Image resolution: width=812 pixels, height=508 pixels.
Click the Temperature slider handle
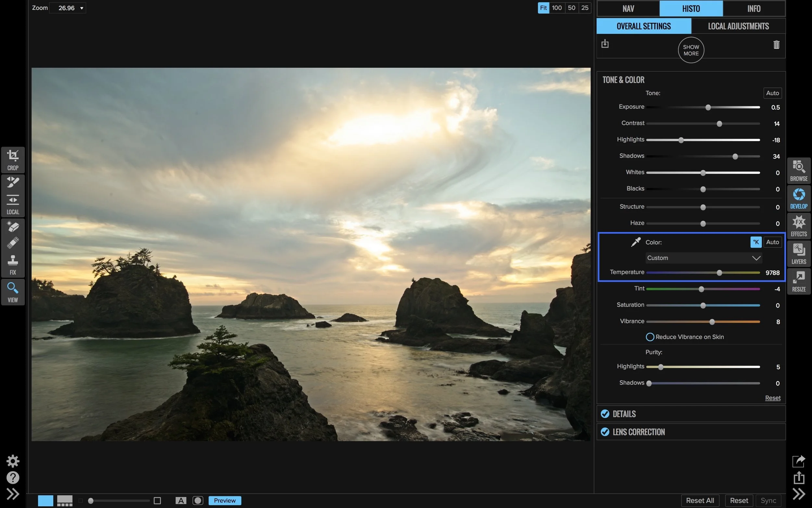(719, 273)
